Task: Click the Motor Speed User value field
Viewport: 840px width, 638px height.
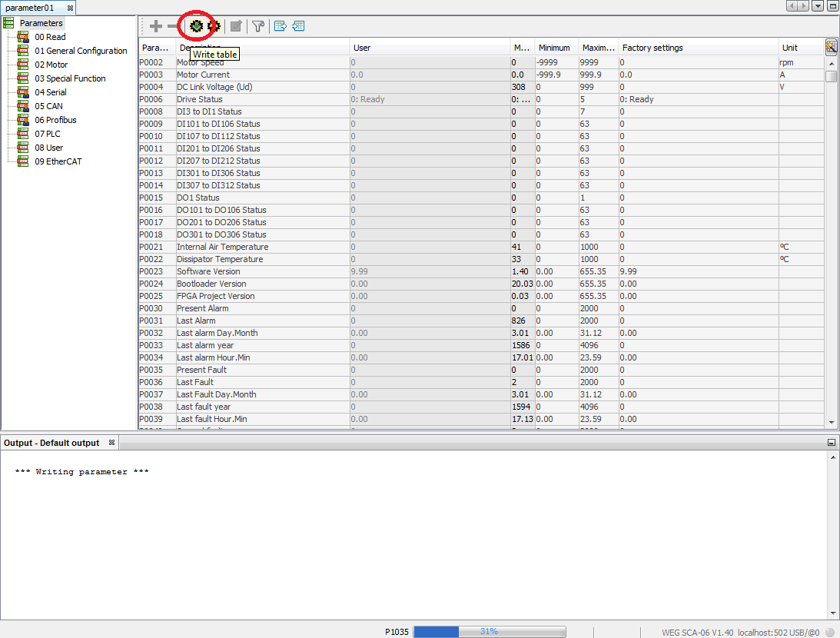Action: [423, 62]
